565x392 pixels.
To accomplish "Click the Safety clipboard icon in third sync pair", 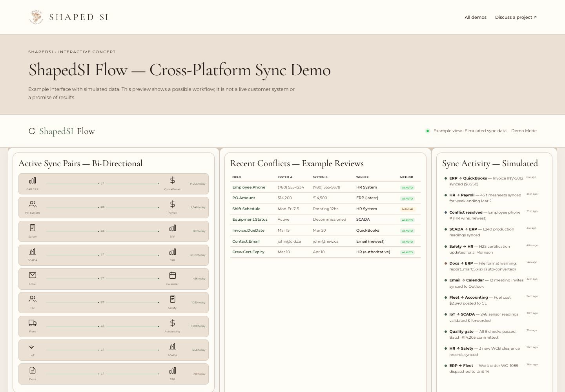I will pos(33,228).
